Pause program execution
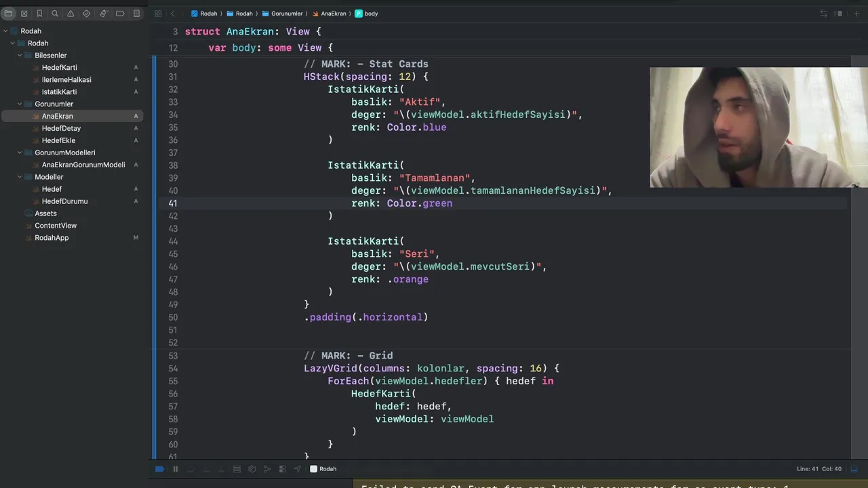868x488 pixels. tap(175, 469)
